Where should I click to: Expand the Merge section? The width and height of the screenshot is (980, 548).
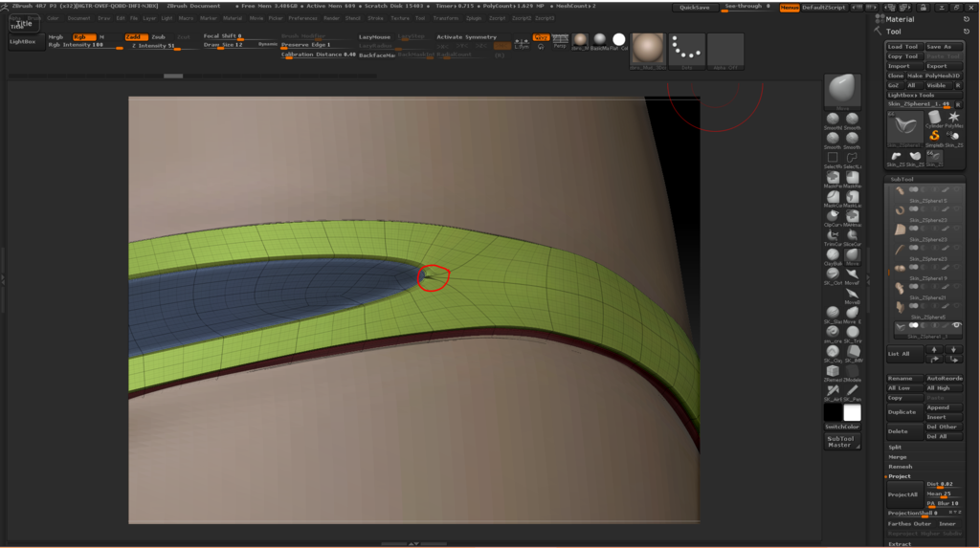[898, 457]
